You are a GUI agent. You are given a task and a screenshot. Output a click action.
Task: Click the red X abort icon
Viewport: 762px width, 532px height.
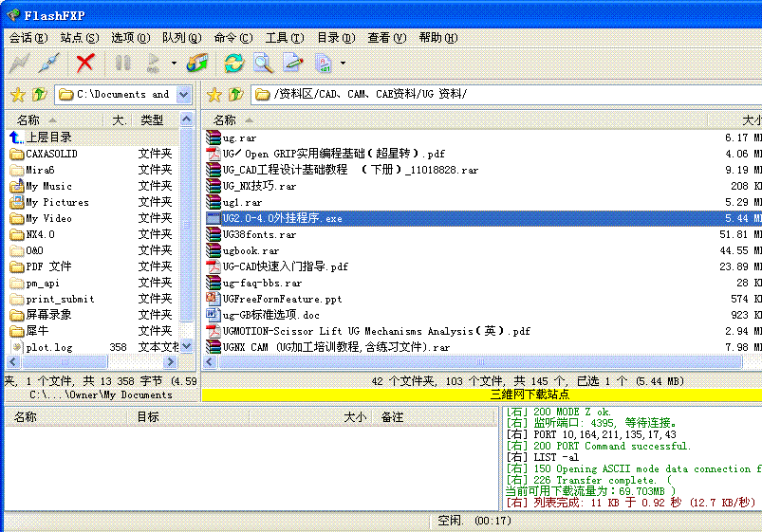85,64
